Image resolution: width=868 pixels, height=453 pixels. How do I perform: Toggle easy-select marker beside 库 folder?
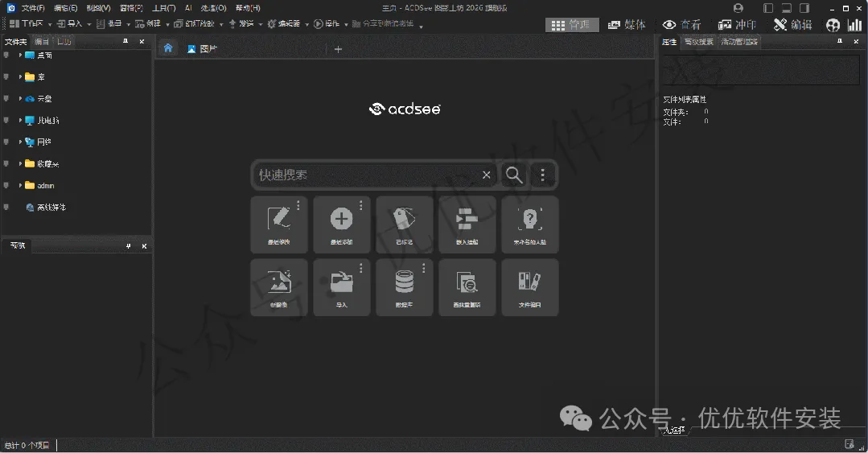point(6,77)
